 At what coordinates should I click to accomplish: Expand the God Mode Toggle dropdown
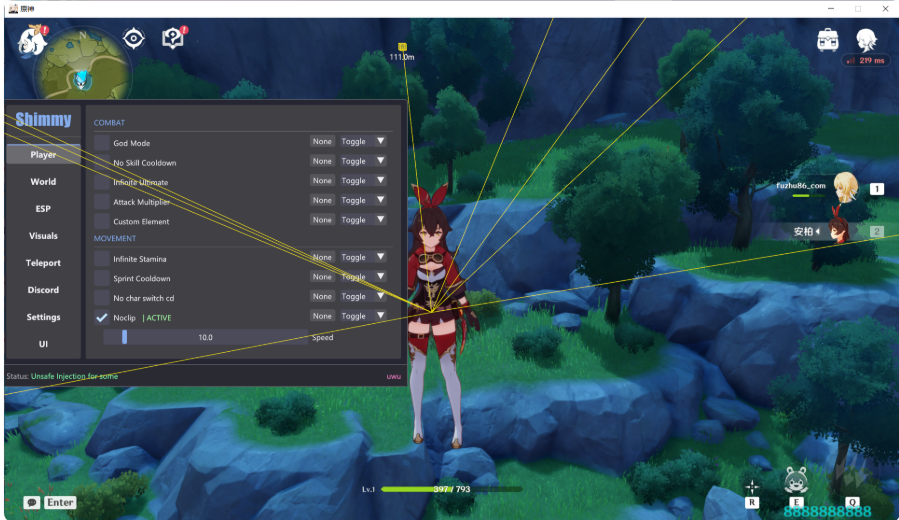[362, 141]
